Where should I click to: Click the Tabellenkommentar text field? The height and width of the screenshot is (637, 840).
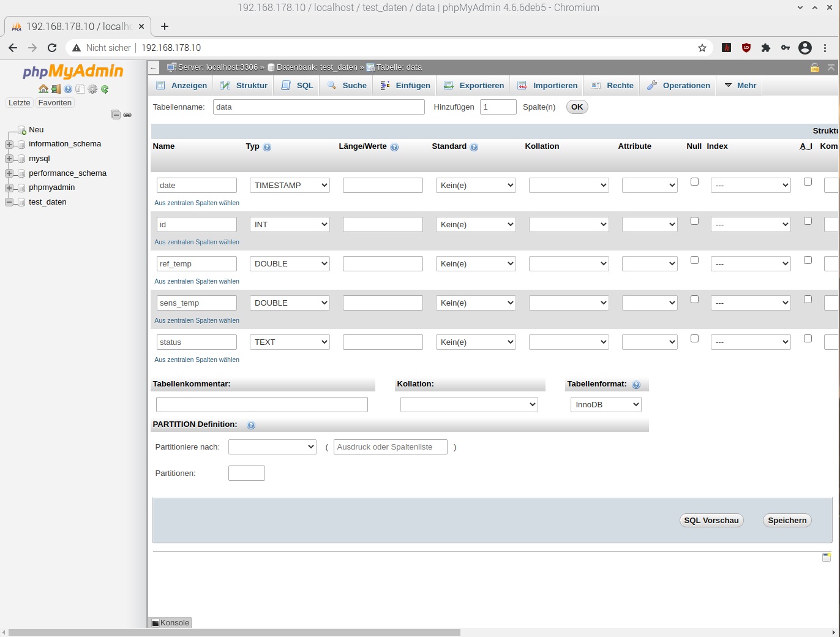coord(261,405)
